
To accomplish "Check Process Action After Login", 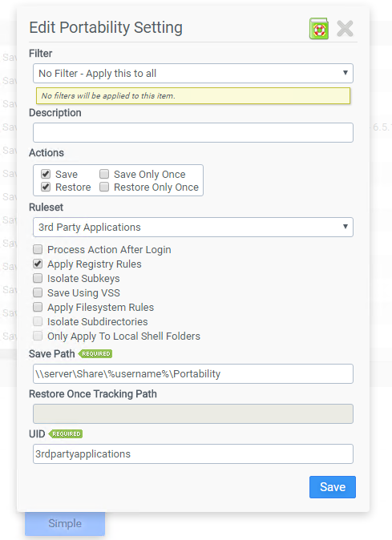I will click(x=38, y=249).
